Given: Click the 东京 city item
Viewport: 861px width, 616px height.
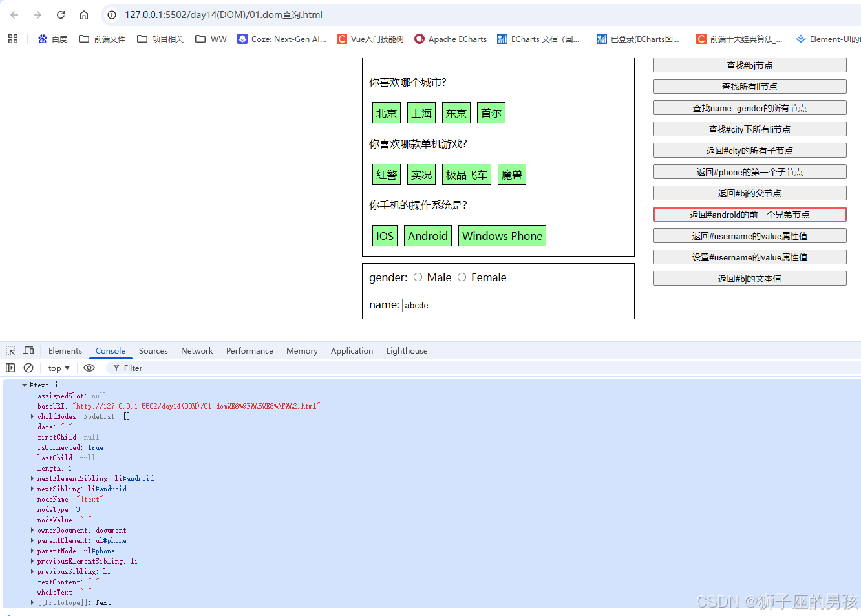Looking at the screenshot, I should (x=456, y=113).
